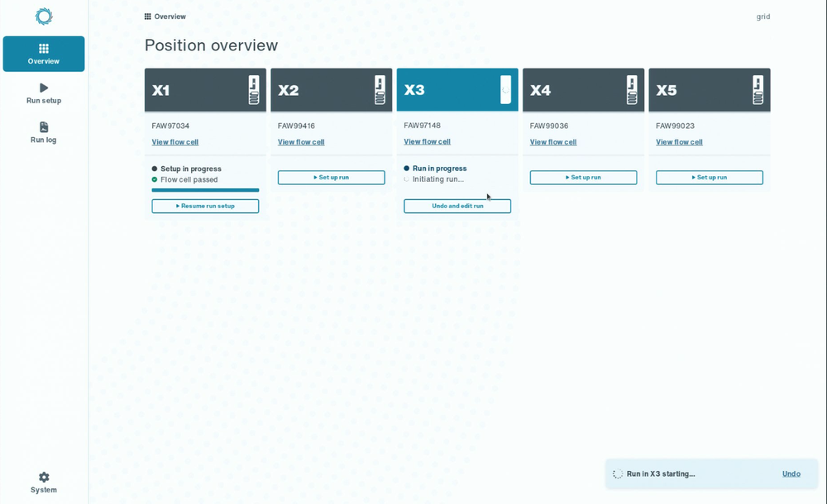Click loading flow cell icon on X3
Viewport: 827px width, 504px height.
coord(505,89)
